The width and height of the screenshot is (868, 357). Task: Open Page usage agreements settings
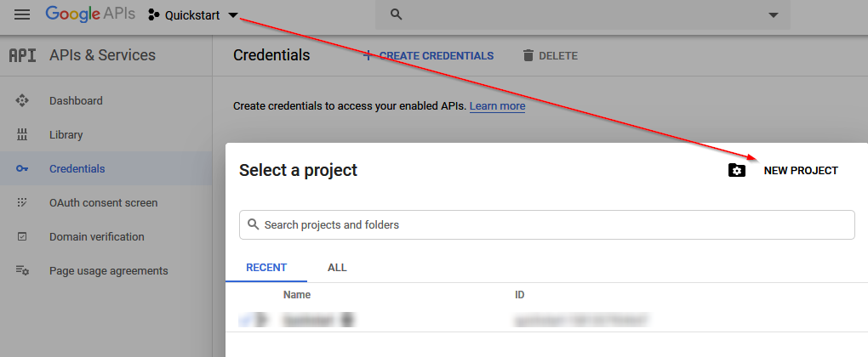point(109,271)
